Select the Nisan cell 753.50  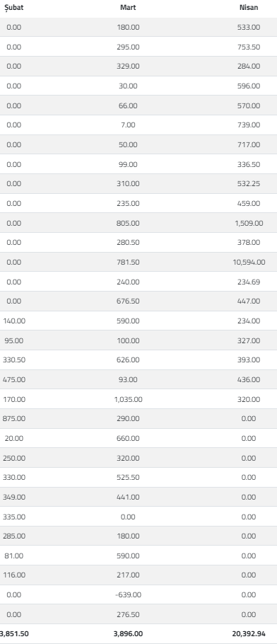(249, 47)
